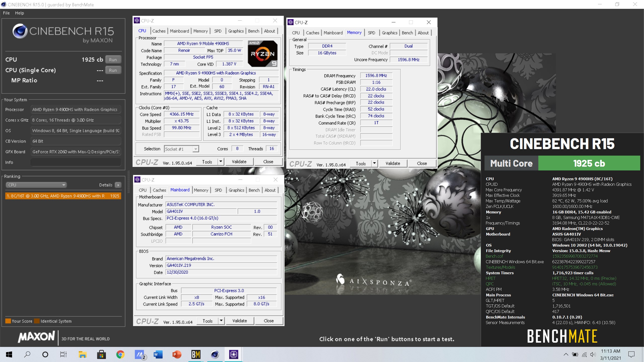Viewport: 644px width, 362px height.
Task: Open Microsoft Store taskbar icon
Action: (101, 354)
